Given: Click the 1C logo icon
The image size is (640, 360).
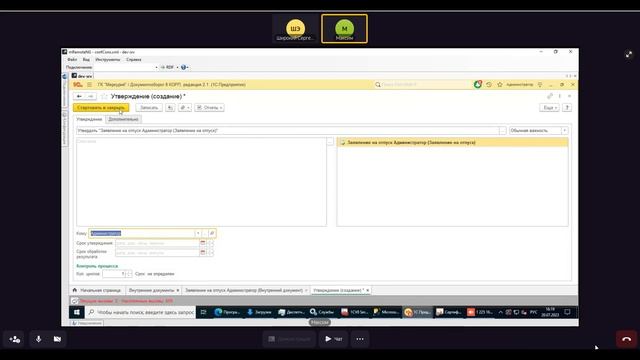Looking at the screenshot, I should click(78, 84).
